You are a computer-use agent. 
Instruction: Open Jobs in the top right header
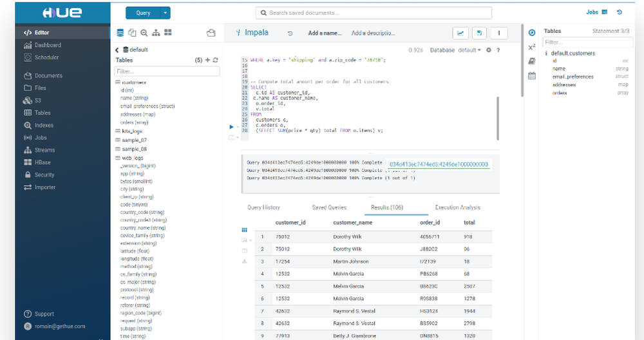pyautogui.click(x=596, y=12)
